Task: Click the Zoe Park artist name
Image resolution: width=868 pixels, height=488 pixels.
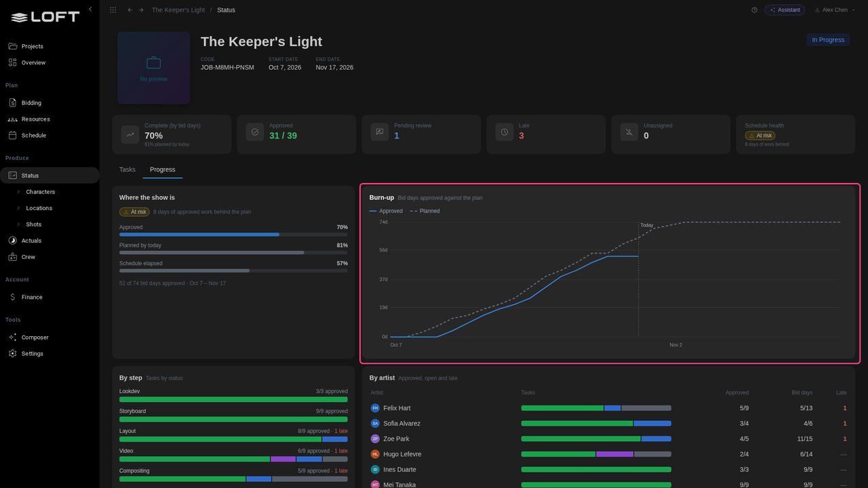Action: [x=396, y=439]
